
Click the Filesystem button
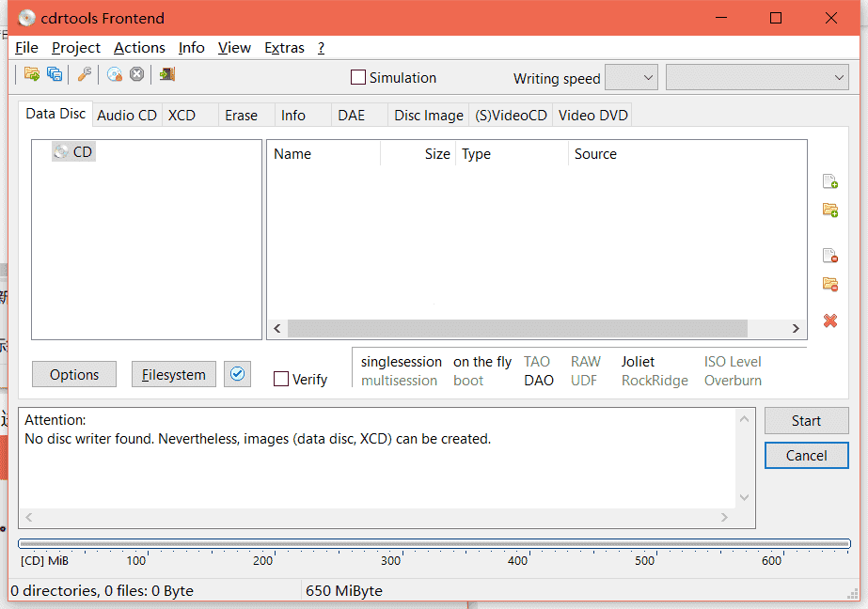(x=174, y=374)
